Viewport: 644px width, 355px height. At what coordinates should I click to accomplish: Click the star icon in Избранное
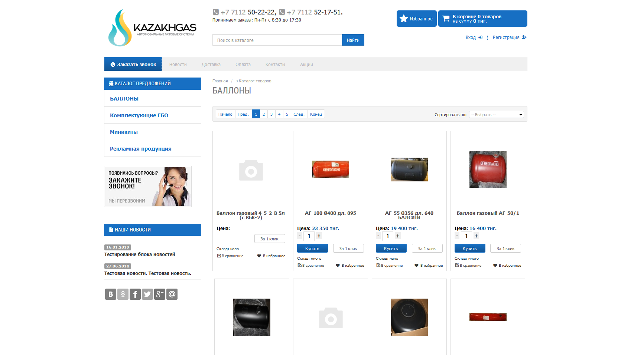[404, 19]
